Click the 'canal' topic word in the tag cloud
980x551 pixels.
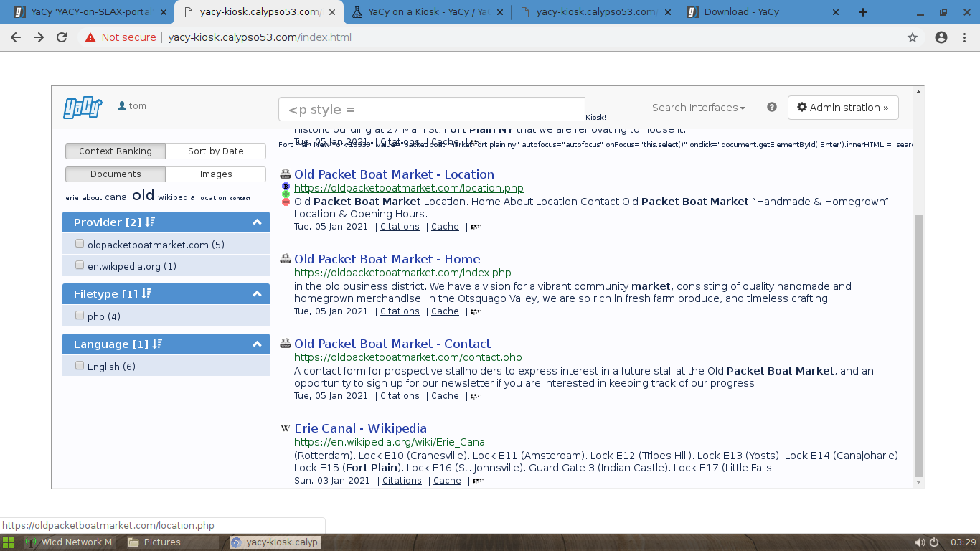point(117,197)
